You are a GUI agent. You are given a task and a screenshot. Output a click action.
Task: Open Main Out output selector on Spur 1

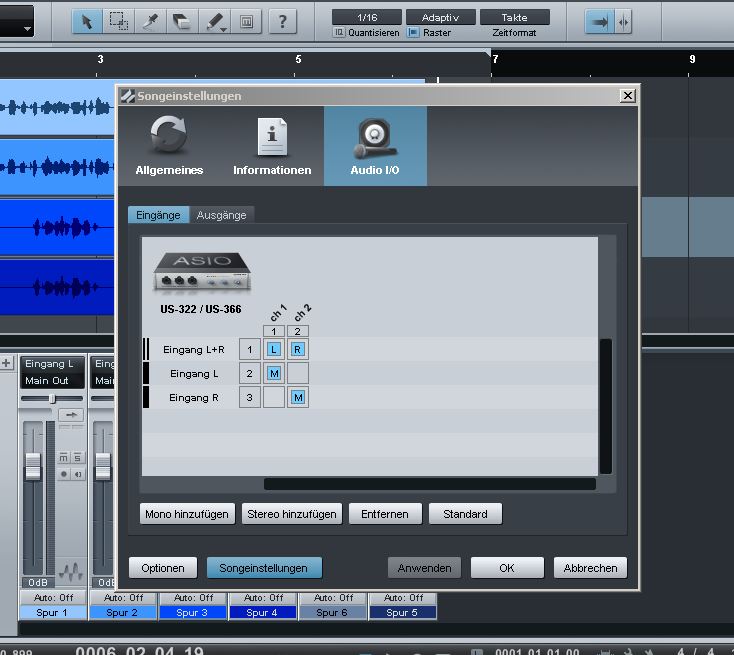tap(52, 381)
